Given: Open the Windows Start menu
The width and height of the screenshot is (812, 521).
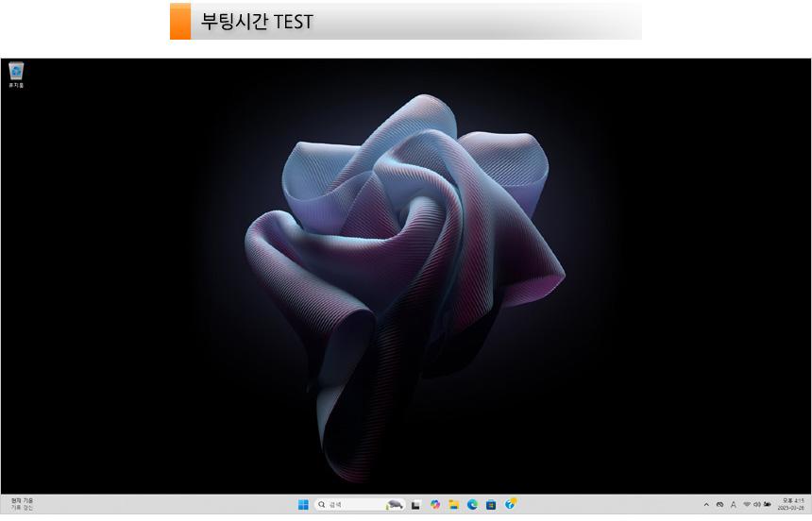Looking at the screenshot, I should coord(303,504).
